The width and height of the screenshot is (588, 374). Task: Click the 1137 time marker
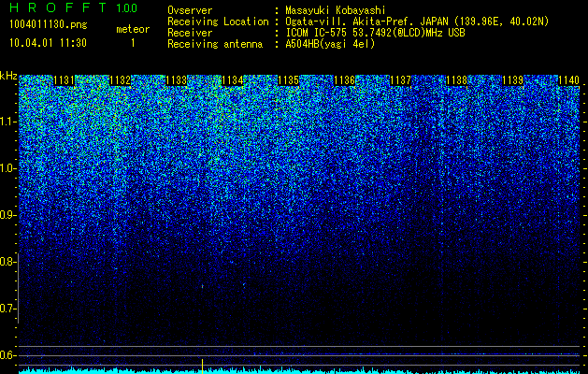click(401, 80)
